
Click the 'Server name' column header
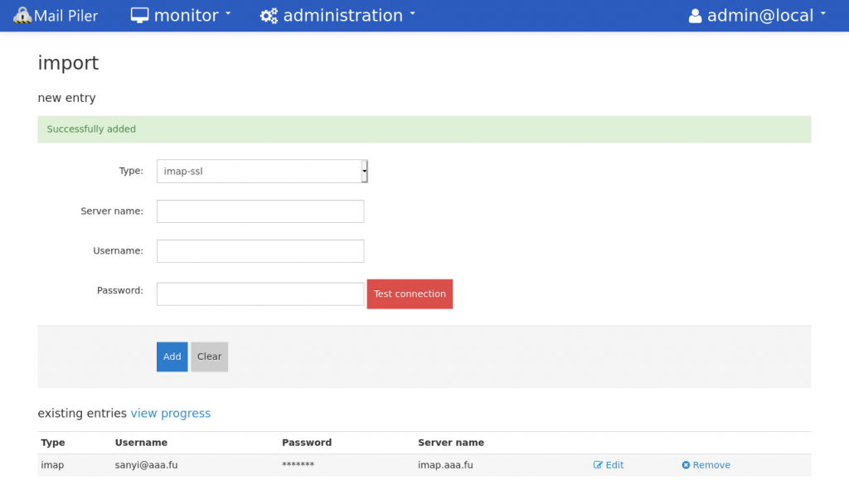tap(451, 443)
